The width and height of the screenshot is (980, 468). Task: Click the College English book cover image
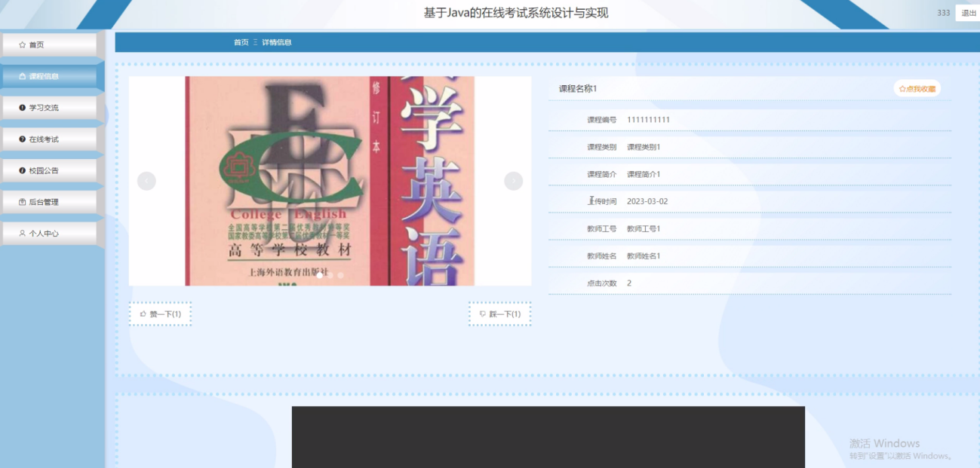point(330,181)
